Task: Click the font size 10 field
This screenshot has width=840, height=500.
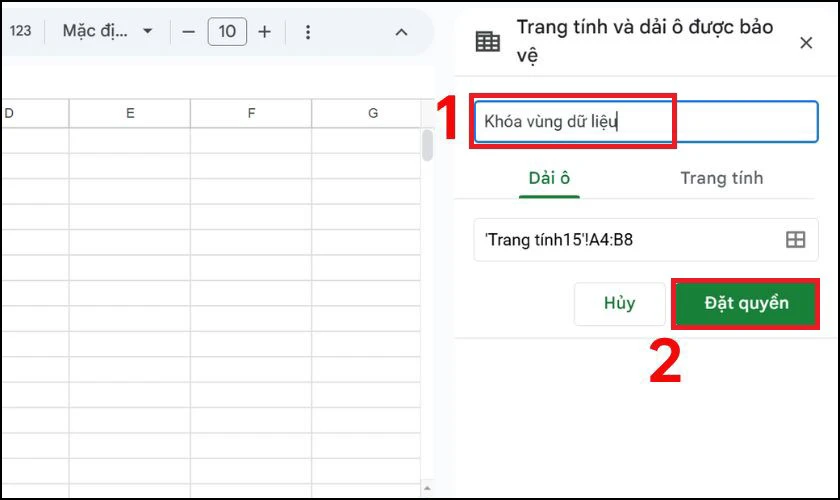Action: point(227,32)
